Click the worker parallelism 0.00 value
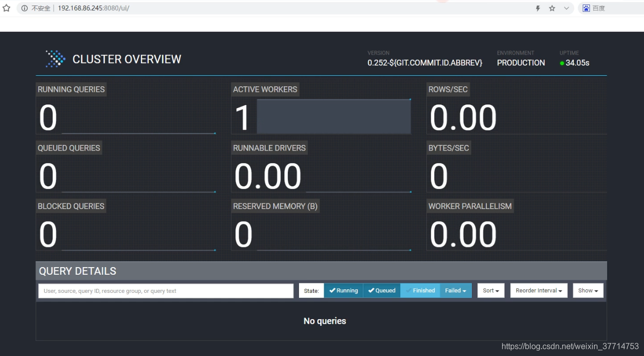 (x=463, y=235)
